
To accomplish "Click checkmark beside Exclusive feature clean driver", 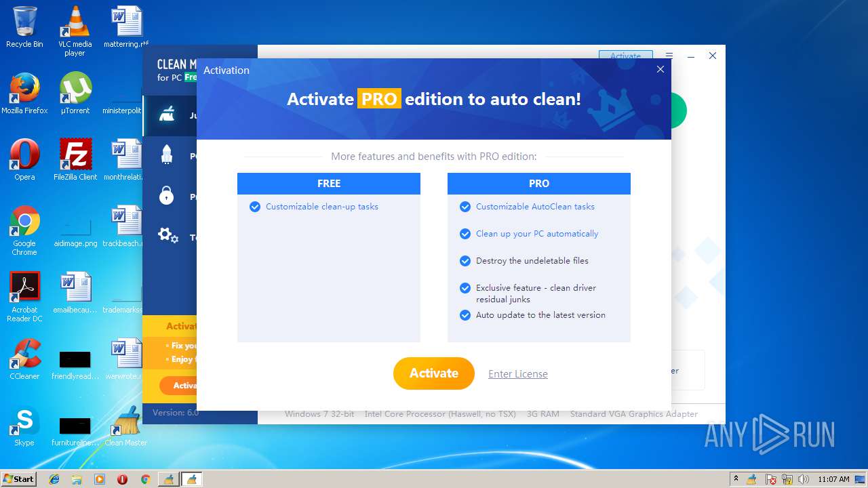I will 465,288.
